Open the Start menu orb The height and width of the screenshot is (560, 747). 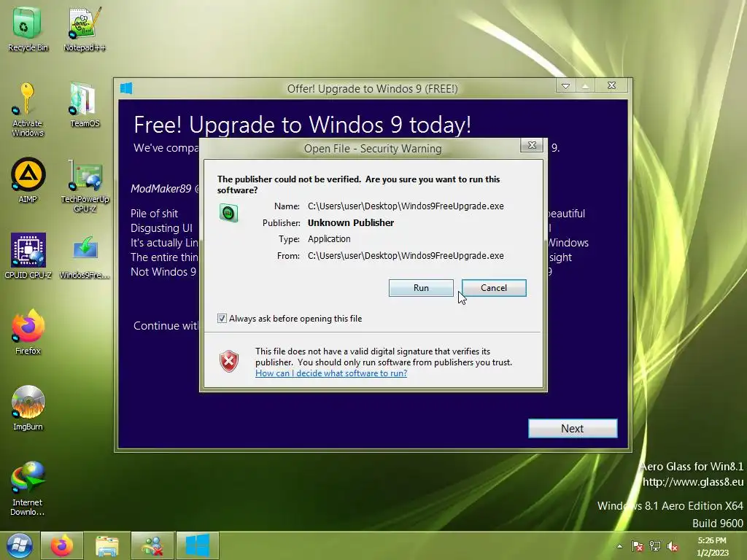[19, 545]
